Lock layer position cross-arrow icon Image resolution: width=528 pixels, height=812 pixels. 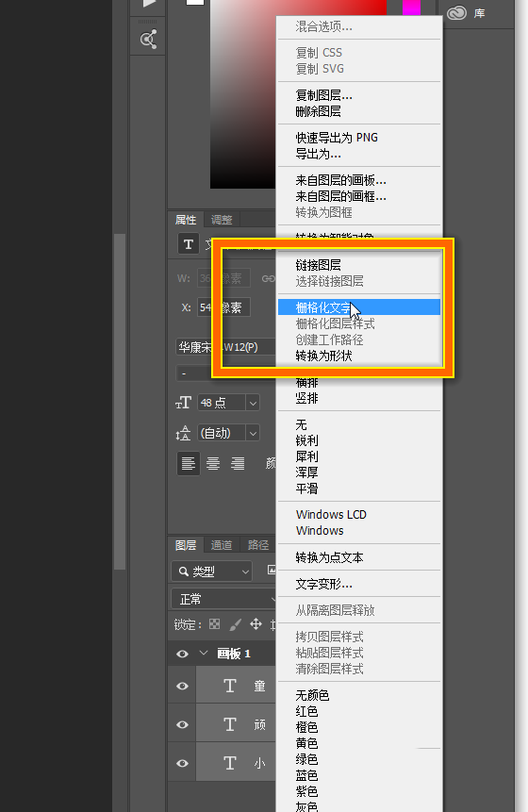256,624
